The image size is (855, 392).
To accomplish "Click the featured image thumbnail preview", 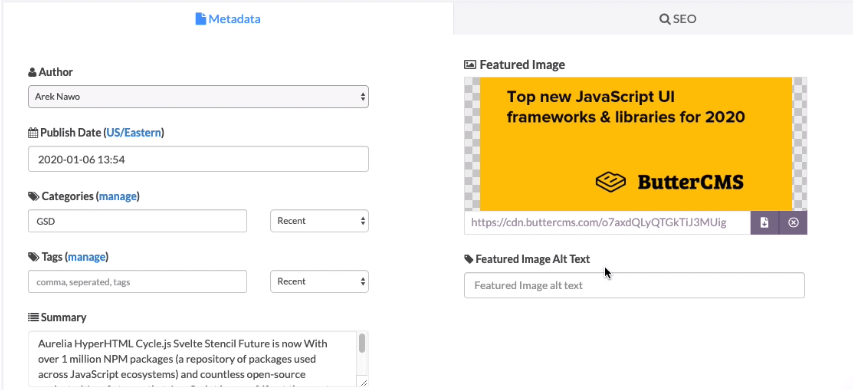I will pyautogui.click(x=635, y=144).
